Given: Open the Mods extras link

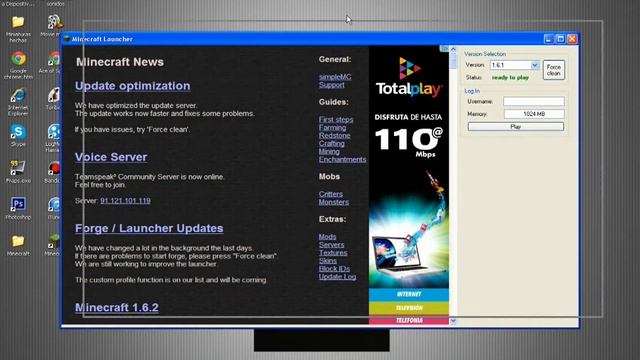Looking at the screenshot, I should pyautogui.click(x=327, y=237).
